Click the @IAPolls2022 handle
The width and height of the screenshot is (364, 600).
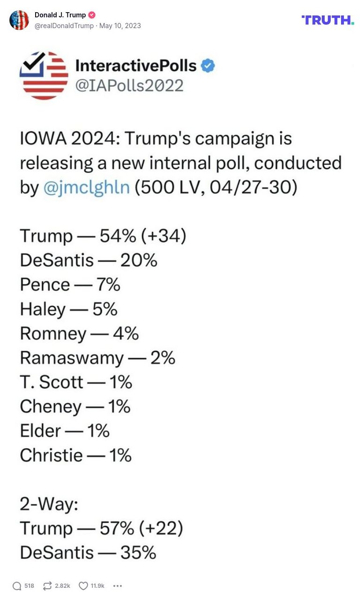(129, 86)
